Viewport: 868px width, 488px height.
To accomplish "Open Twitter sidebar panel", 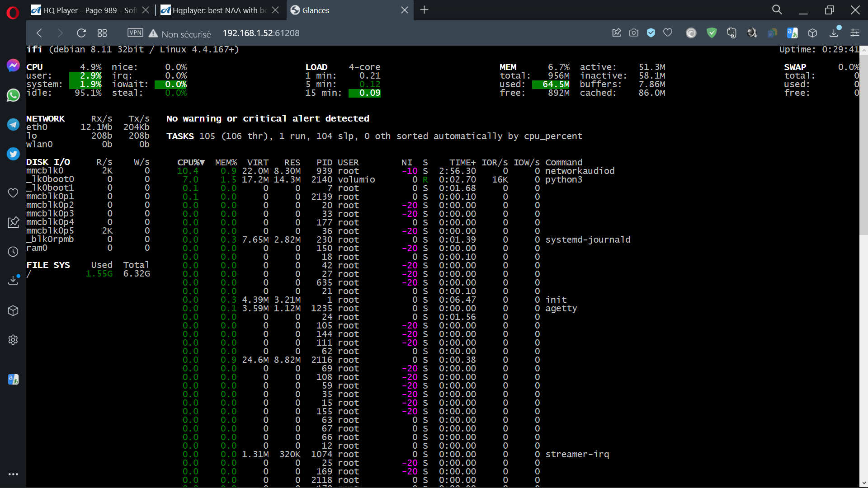I will coord(13,154).
